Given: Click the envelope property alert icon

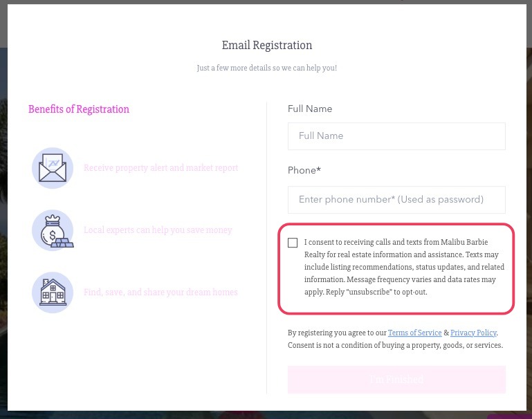Looking at the screenshot, I should 53,168.
